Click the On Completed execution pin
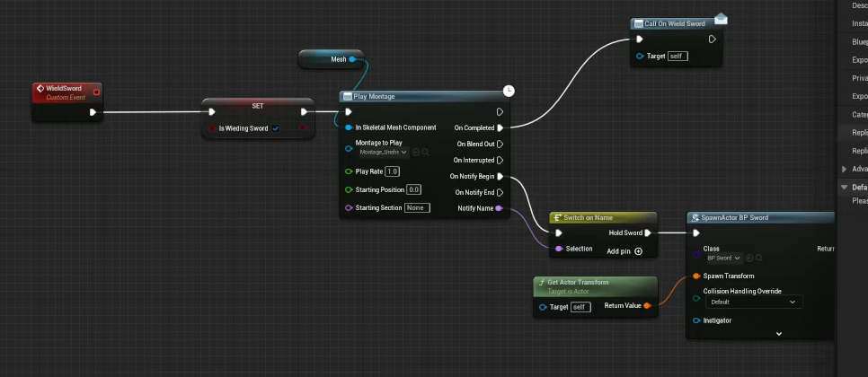The image size is (868, 377). [500, 127]
